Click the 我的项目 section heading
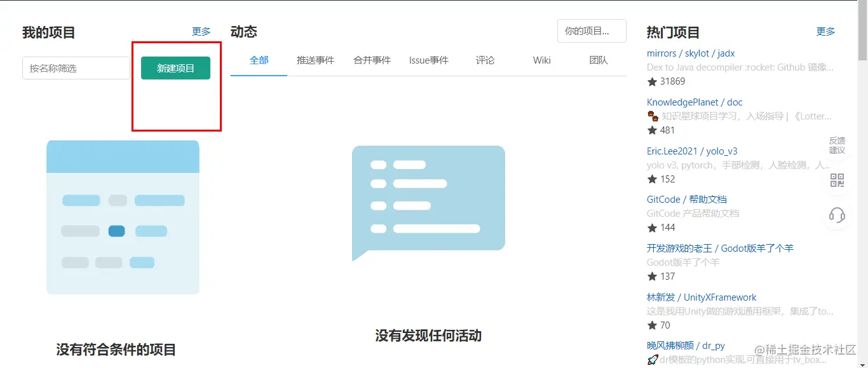The width and height of the screenshot is (868, 368). point(48,32)
